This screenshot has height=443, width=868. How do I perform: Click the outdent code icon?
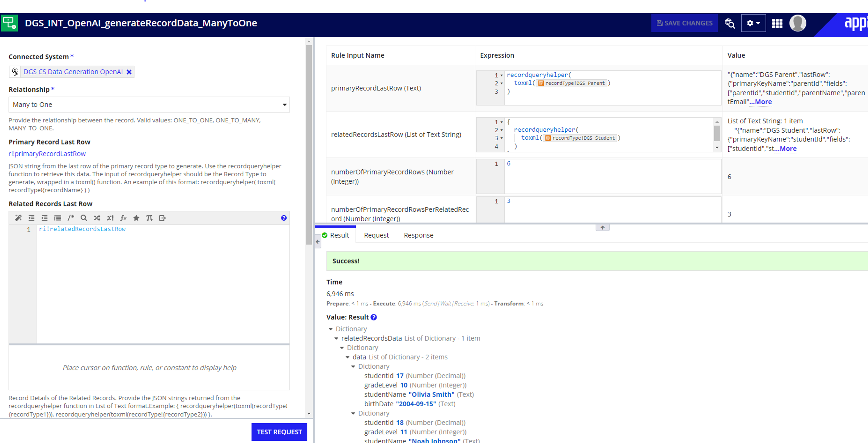tap(31, 218)
